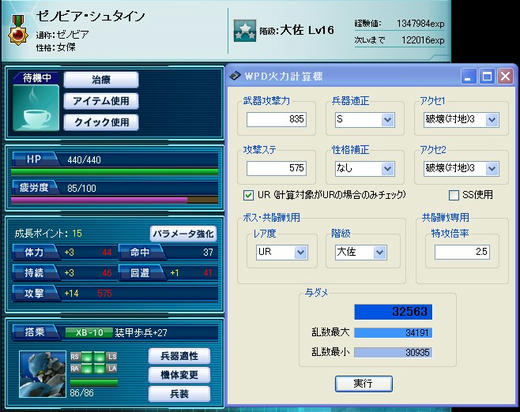Click the 122016exp next level value

pos(423,40)
